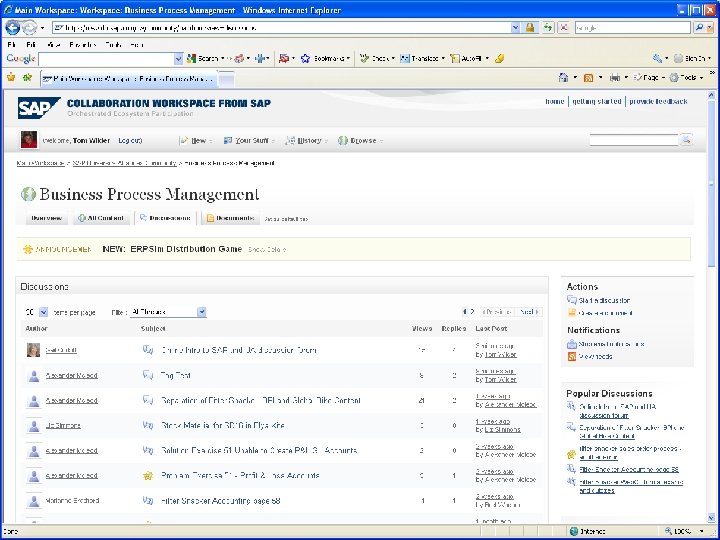720x540 pixels.
Task: Open the Your Stuff dropdown menu
Action: coord(249,141)
